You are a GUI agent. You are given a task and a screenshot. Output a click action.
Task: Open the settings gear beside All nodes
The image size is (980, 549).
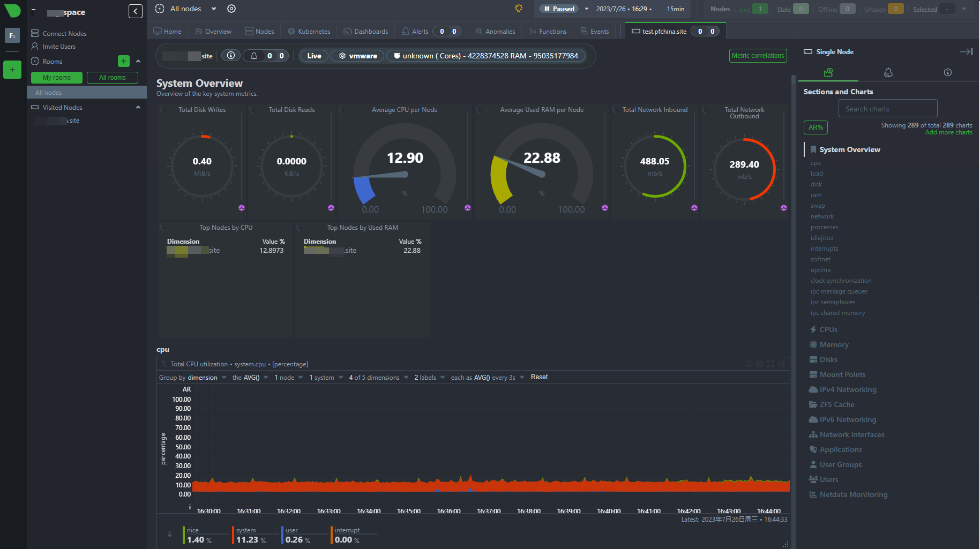[231, 9]
